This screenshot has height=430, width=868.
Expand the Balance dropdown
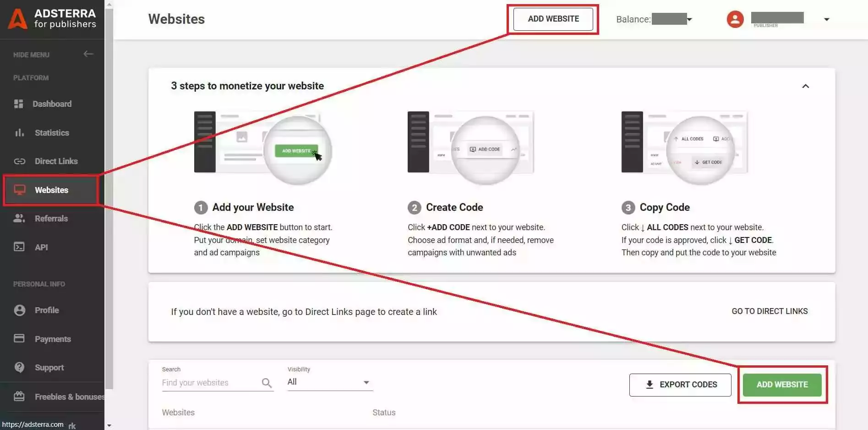point(690,19)
